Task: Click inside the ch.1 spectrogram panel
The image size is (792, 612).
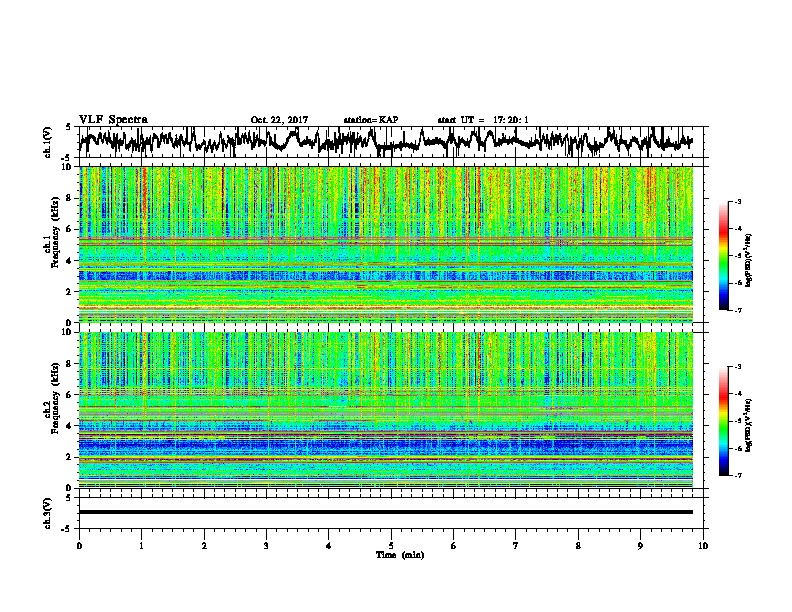Action: pos(386,244)
